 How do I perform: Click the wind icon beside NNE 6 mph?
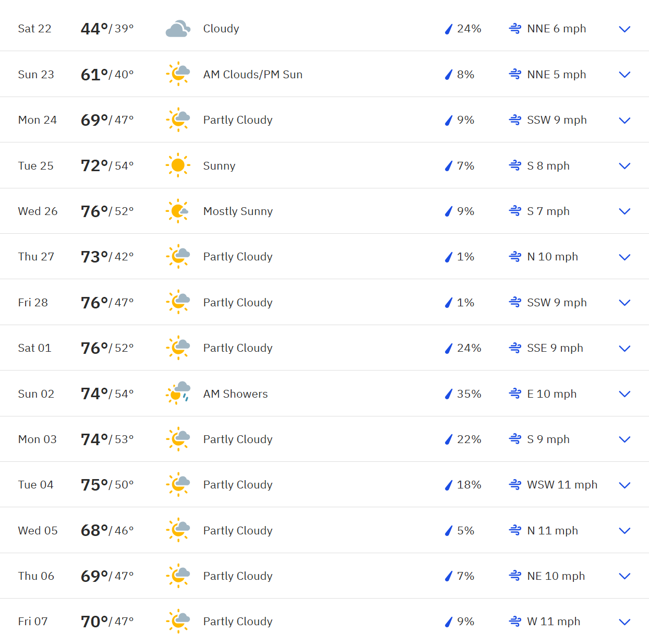515,29
